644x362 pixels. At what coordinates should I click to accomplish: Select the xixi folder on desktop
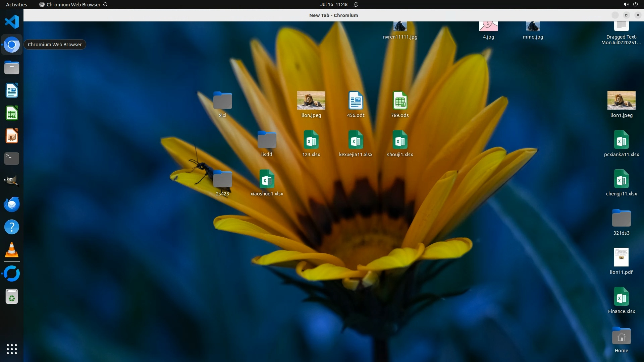222,101
